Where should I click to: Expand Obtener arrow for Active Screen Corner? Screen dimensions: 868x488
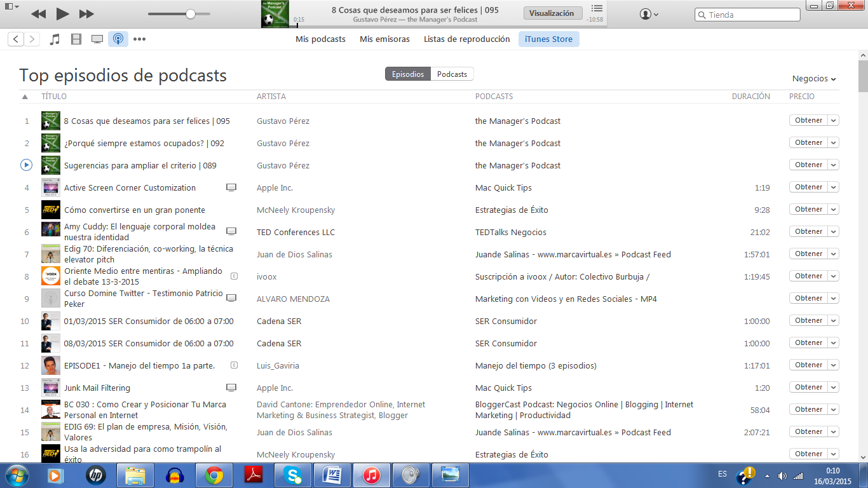coord(833,187)
